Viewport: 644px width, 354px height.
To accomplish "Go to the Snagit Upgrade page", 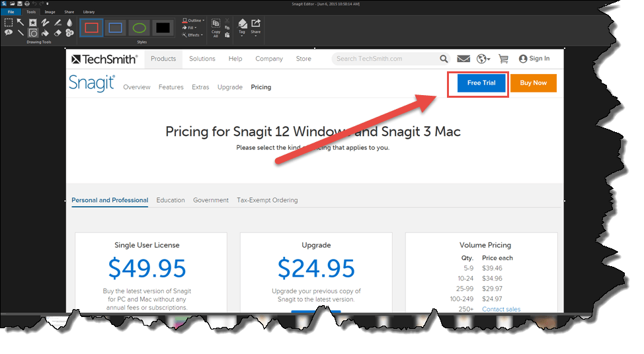I will click(x=230, y=87).
